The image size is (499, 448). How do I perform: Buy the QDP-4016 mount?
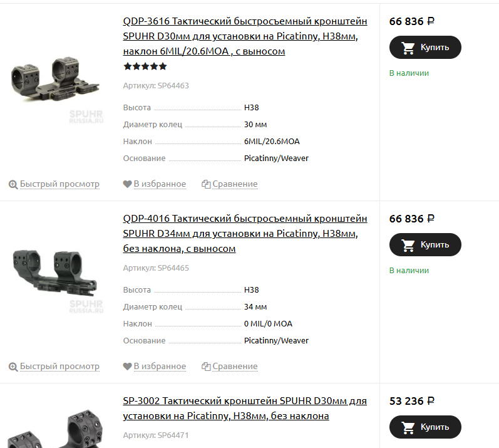[425, 244]
